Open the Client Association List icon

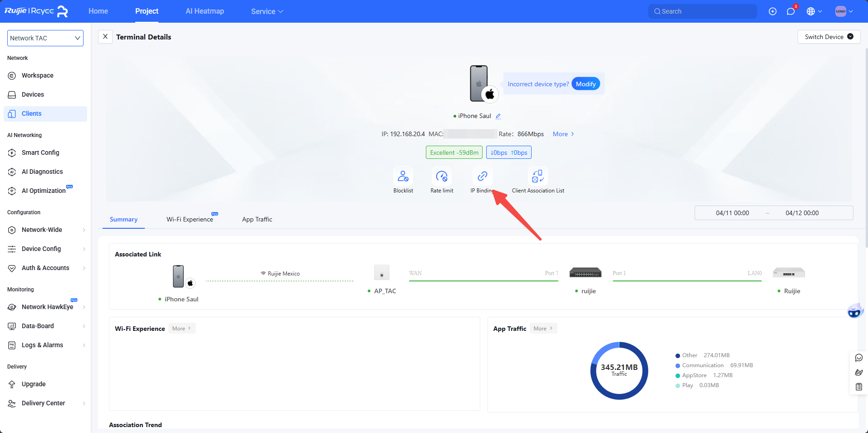tap(538, 176)
